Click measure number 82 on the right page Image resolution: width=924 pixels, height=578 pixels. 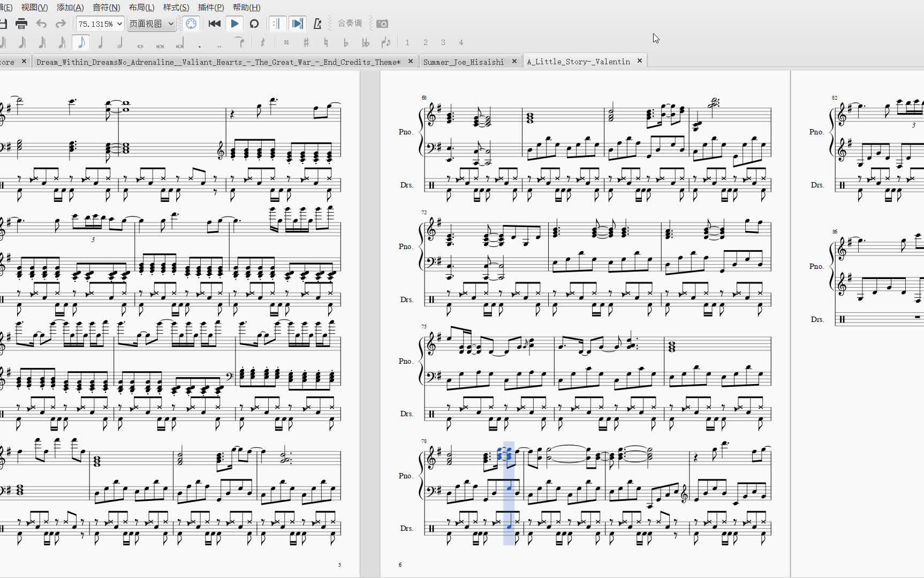point(835,98)
